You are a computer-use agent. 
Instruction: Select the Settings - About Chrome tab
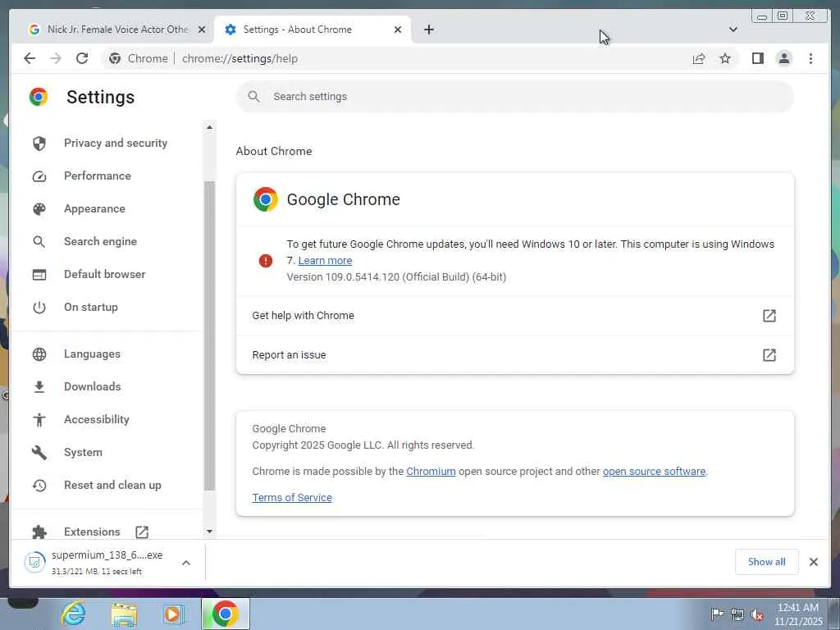click(x=313, y=30)
